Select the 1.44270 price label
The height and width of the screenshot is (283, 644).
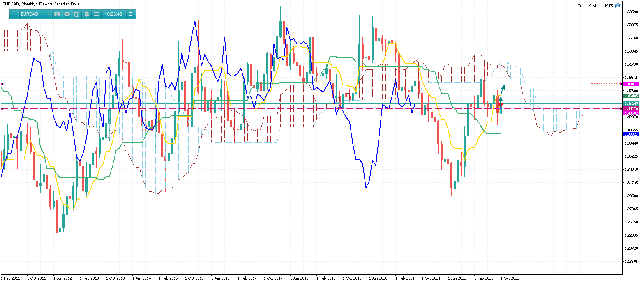point(631,109)
